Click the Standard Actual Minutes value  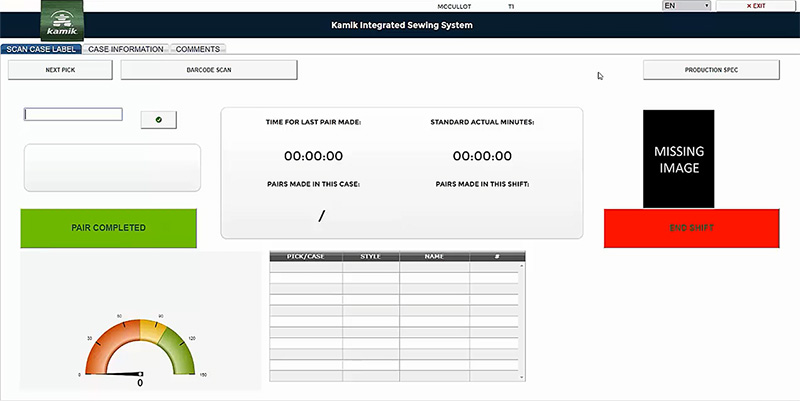(482, 156)
